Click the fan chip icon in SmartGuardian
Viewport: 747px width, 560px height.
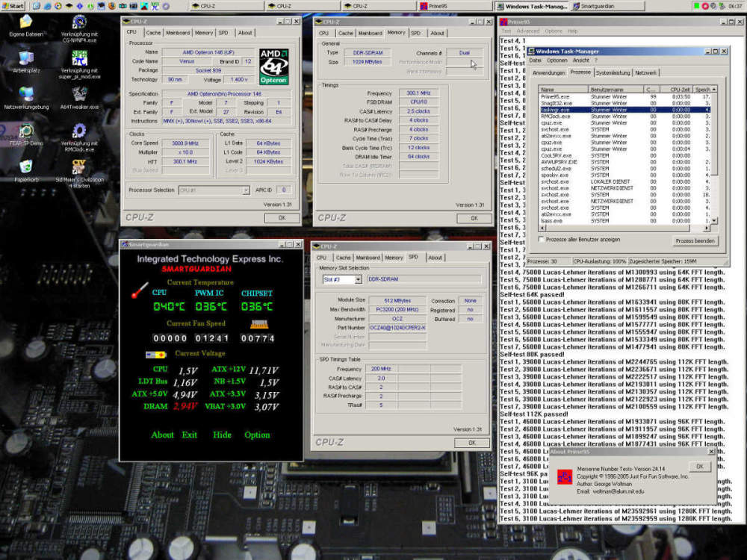click(259, 324)
